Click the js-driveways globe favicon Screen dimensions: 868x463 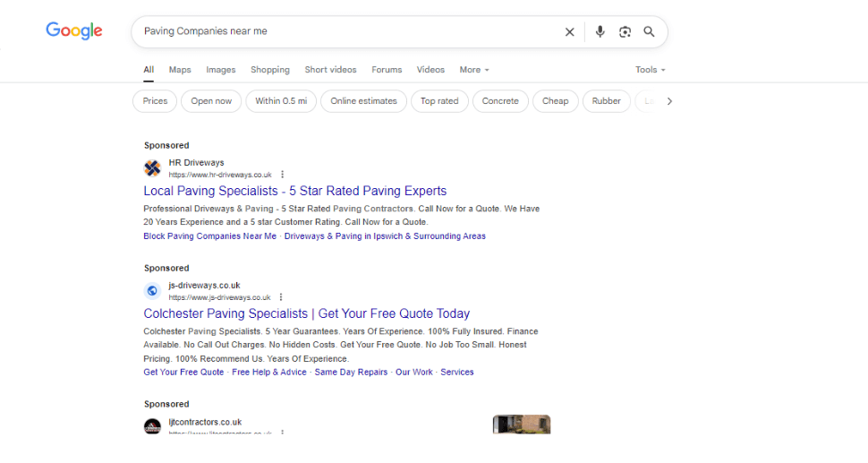pos(152,291)
